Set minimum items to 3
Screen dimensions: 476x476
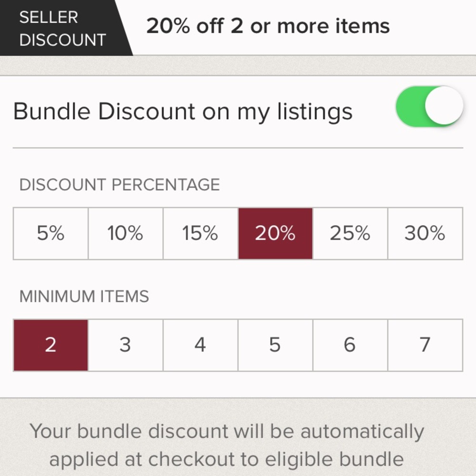(x=125, y=345)
